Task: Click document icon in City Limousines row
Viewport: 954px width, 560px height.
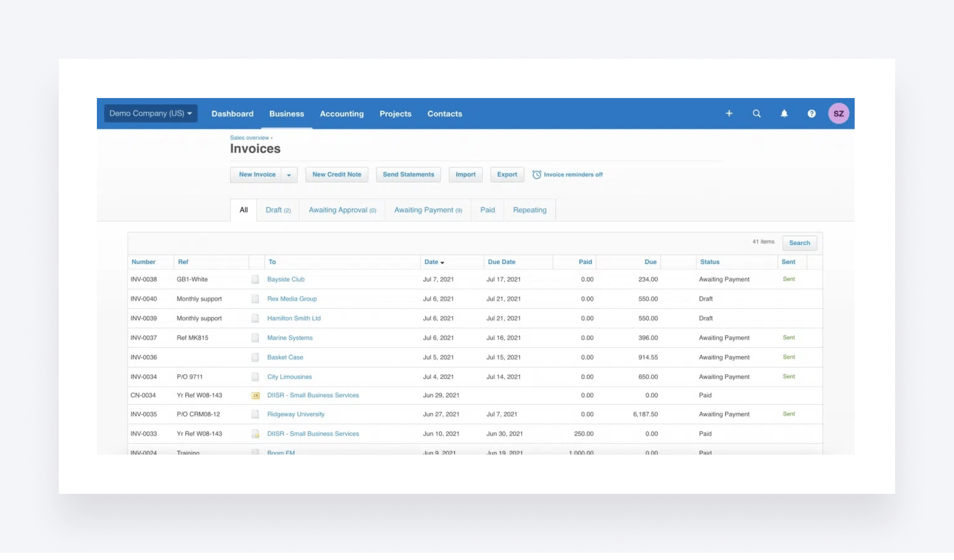Action: pyautogui.click(x=255, y=377)
